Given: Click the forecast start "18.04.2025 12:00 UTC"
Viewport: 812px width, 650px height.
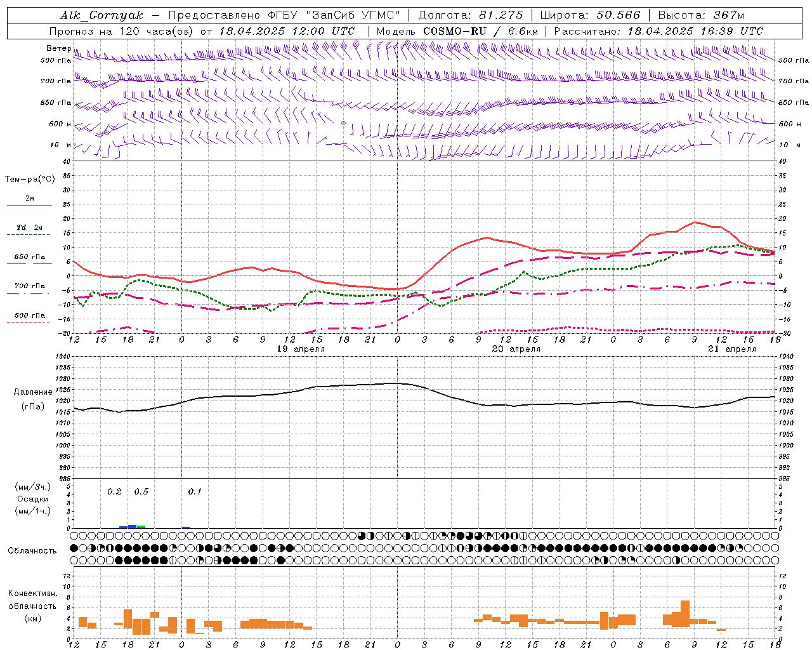Looking at the screenshot, I should click(287, 31).
